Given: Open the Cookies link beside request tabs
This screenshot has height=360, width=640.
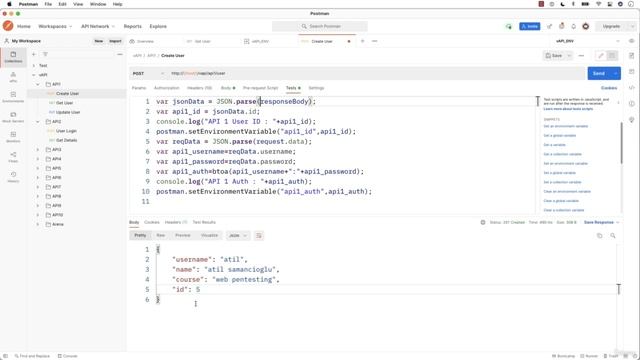Looking at the screenshot, I should click(x=609, y=88).
